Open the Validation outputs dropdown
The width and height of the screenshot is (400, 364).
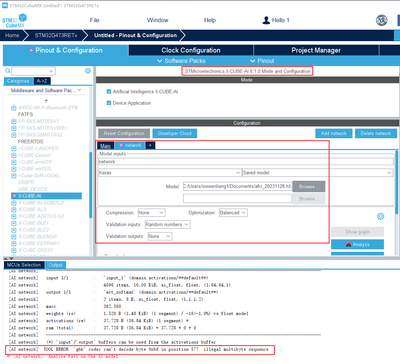pyautogui.click(x=160, y=236)
